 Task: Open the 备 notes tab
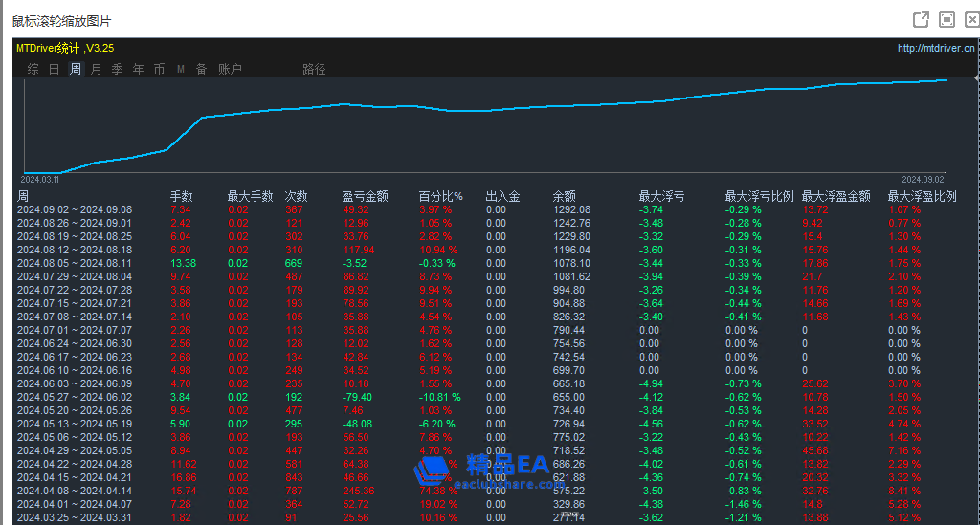201,69
